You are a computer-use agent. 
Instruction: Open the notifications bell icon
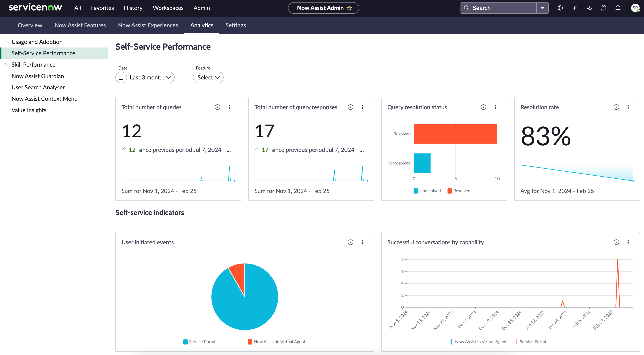click(x=618, y=8)
